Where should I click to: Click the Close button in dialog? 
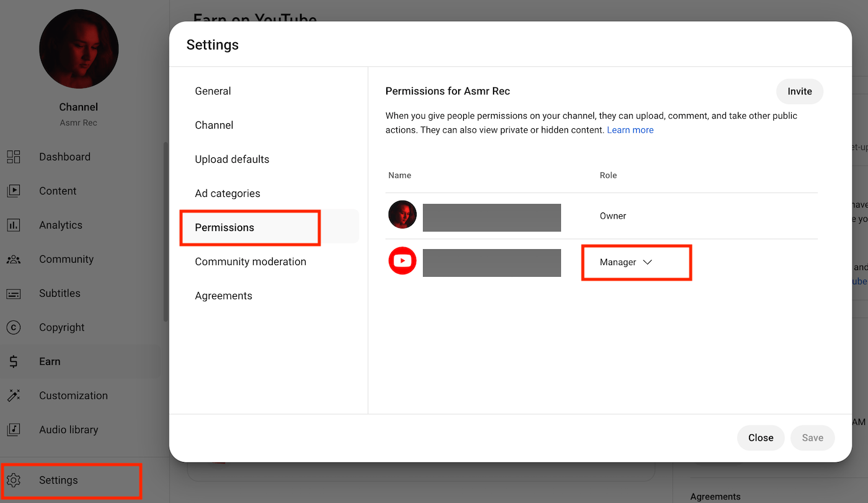coord(760,437)
